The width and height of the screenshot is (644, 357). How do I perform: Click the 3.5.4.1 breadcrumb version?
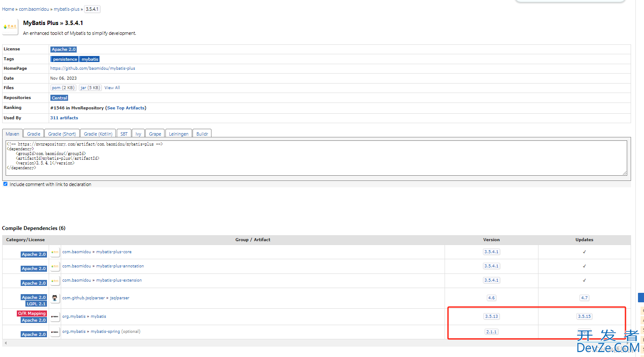(92, 9)
